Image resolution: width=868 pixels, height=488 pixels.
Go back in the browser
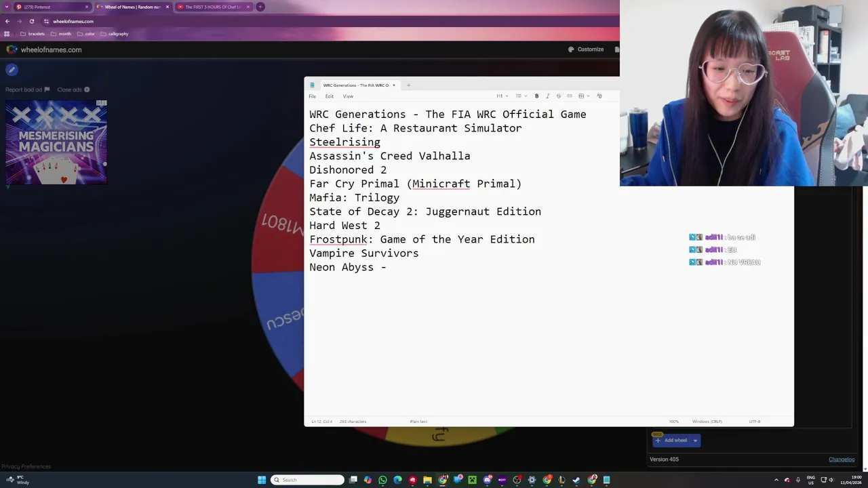pos(7,21)
